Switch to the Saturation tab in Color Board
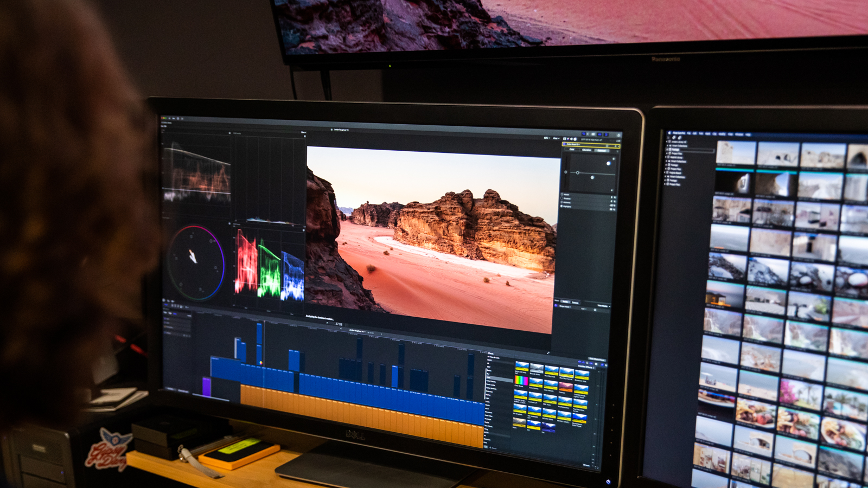 [x=586, y=150]
